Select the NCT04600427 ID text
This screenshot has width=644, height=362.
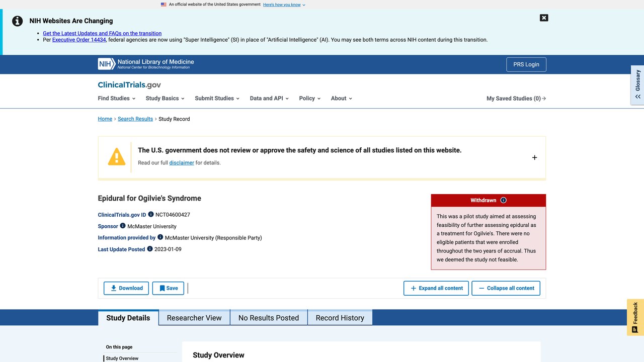(x=173, y=215)
